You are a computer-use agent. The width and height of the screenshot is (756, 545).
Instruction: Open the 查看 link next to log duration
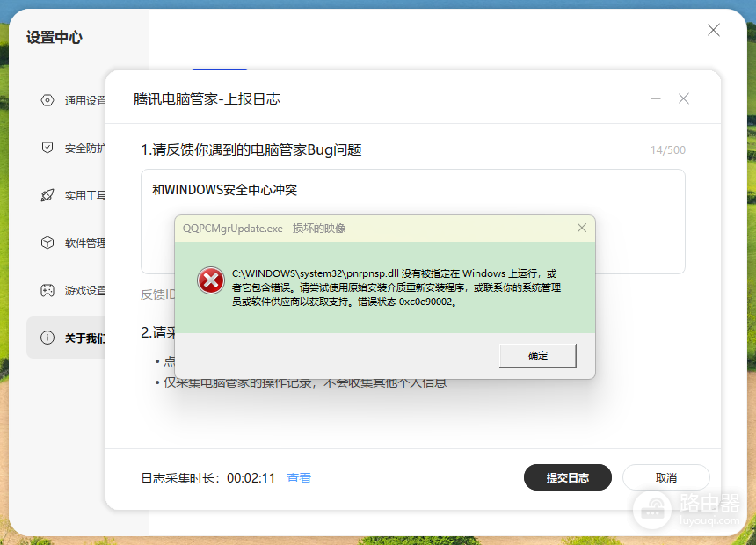[x=299, y=478]
